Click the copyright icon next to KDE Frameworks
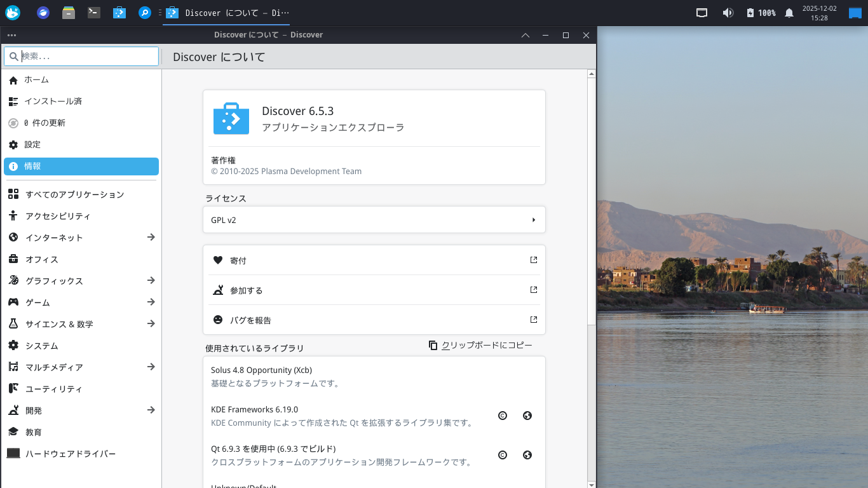This screenshot has width=868, height=488. click(x=503, y=415)
